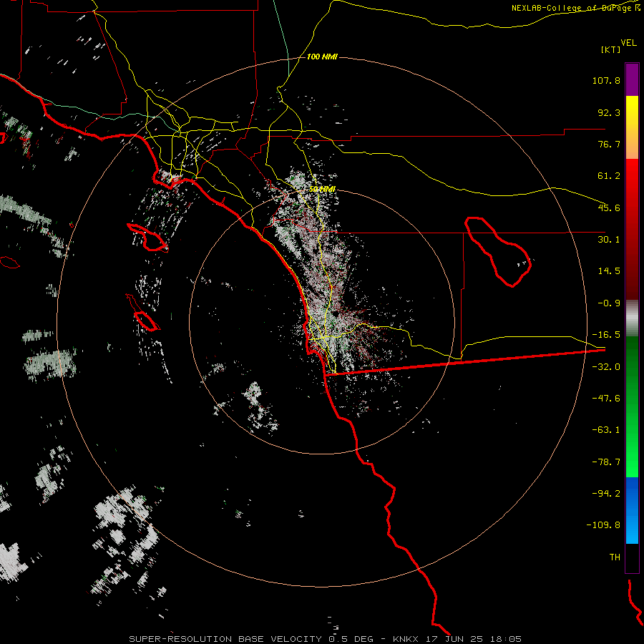Pick the red segment of the color bar
The width and height of the screenshot is (644, 644).
tap(632, 229)
